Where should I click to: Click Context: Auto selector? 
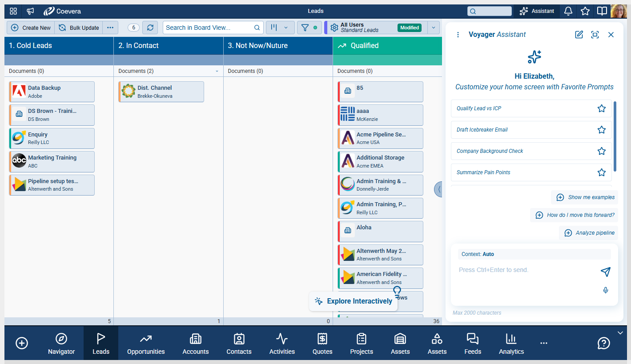coord(535,254)
